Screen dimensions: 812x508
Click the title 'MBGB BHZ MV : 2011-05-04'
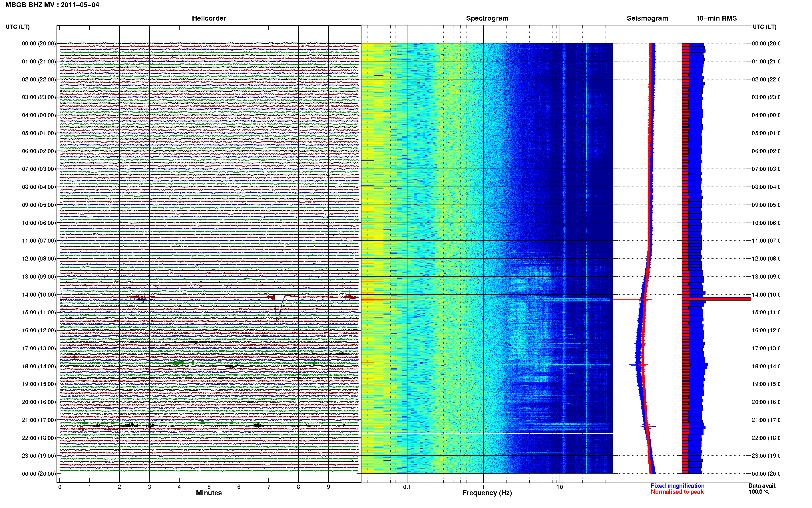[x=52, y=5]
